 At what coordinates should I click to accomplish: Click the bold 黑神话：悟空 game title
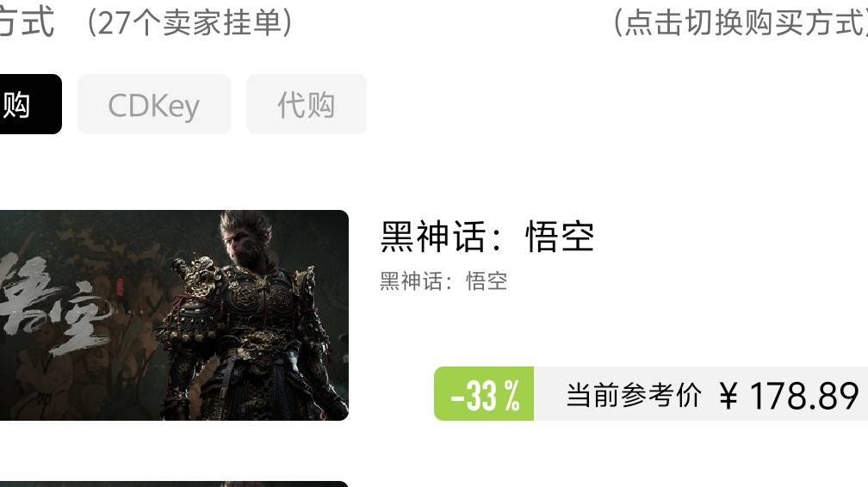487,237
